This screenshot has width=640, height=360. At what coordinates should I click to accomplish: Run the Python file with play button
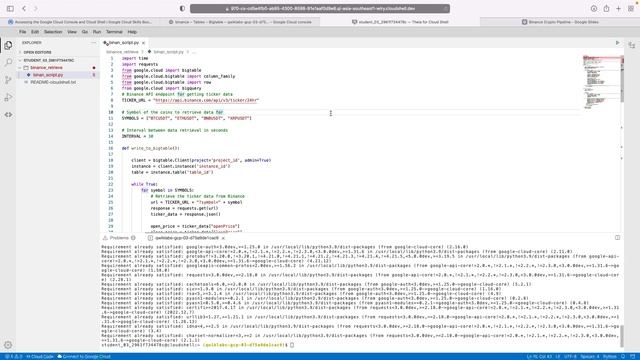tap(617, 43)
